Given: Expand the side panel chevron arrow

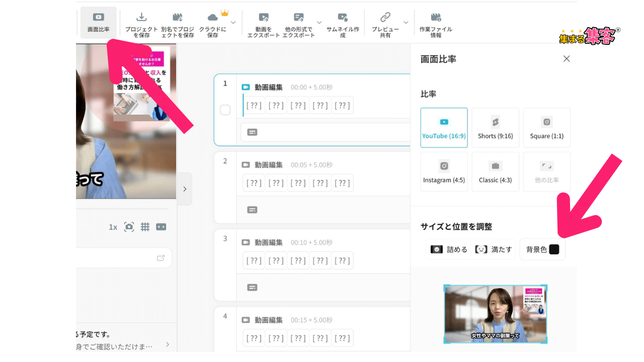Looking at the screenshot, I should pyautogui.click(x=185, y=189).
